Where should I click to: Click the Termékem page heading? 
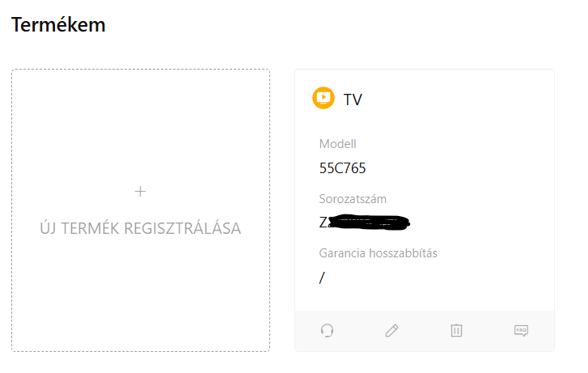pos(58,25)
